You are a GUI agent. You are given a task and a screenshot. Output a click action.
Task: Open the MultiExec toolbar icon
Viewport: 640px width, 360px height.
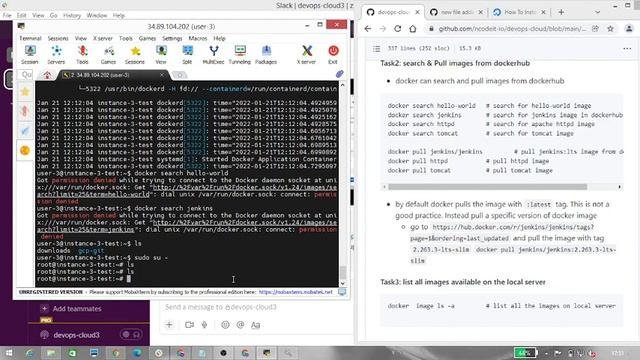click(213, 55)
